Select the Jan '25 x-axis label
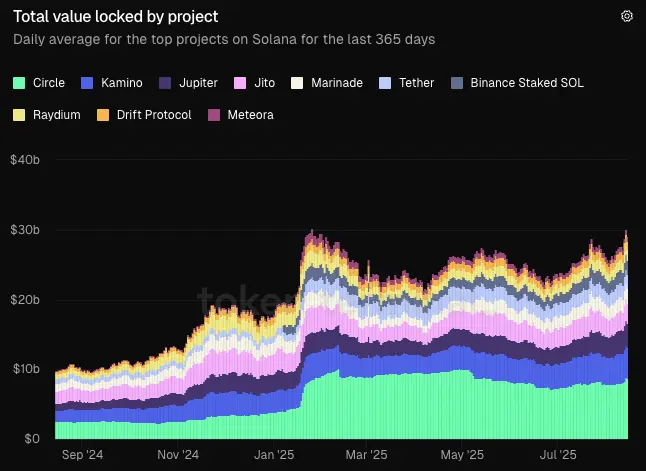The width and height of the screenshot is (646, 471). (x=274, y=455)
